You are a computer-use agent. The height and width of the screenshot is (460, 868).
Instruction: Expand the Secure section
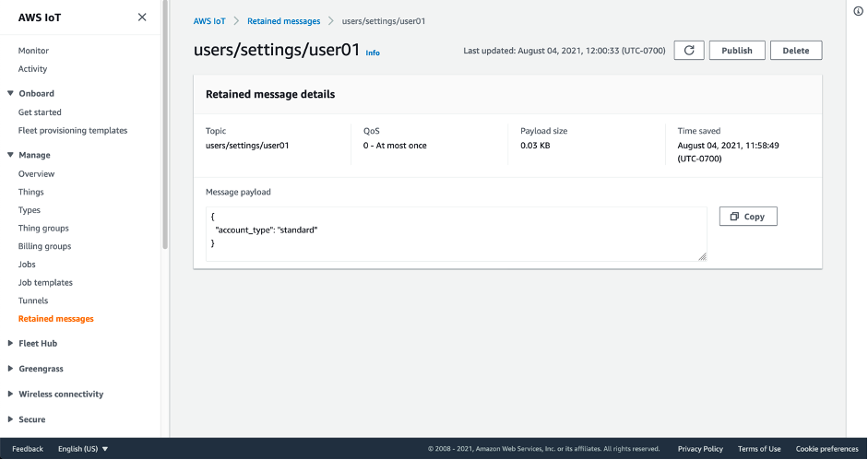10,419
